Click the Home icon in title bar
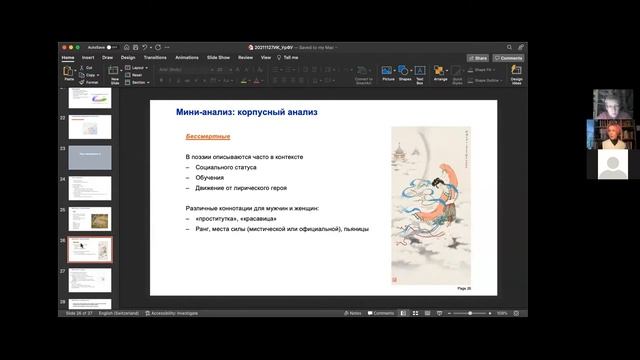The width and height of the screenshot is (640, 360). click(127, 47)
